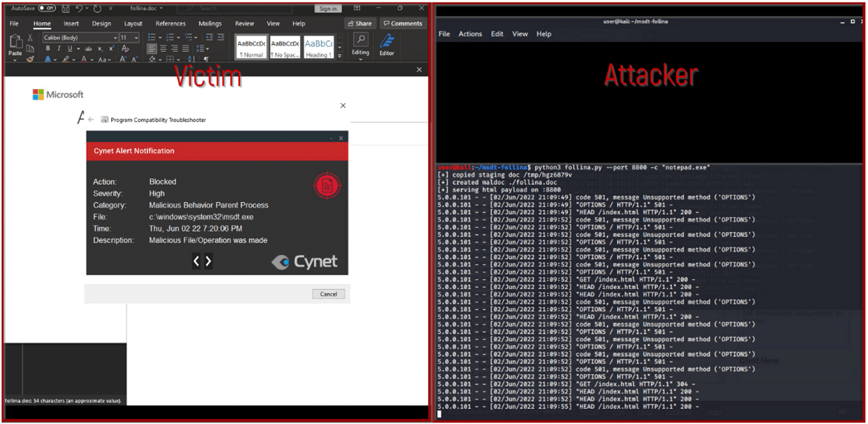This screenshot has height=424, width=868.
Task: Click the Save icon in Word title bar
Action: (66, 8)
